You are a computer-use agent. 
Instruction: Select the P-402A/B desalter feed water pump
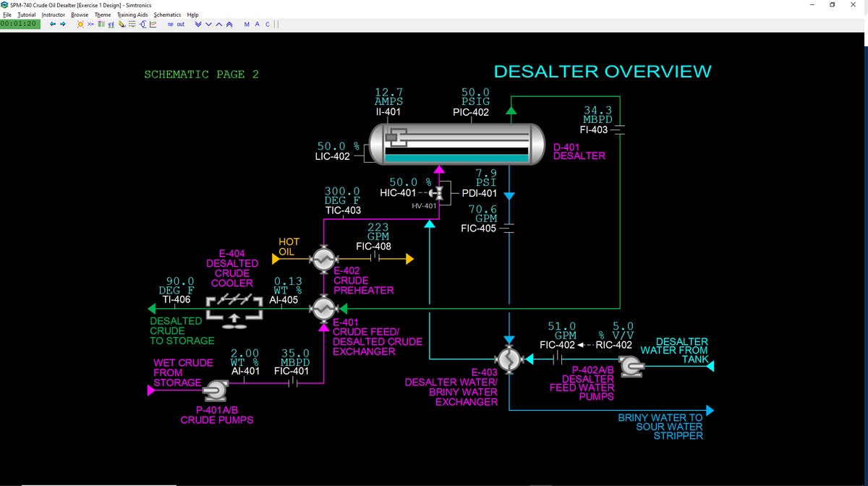[x=631, y=367]
